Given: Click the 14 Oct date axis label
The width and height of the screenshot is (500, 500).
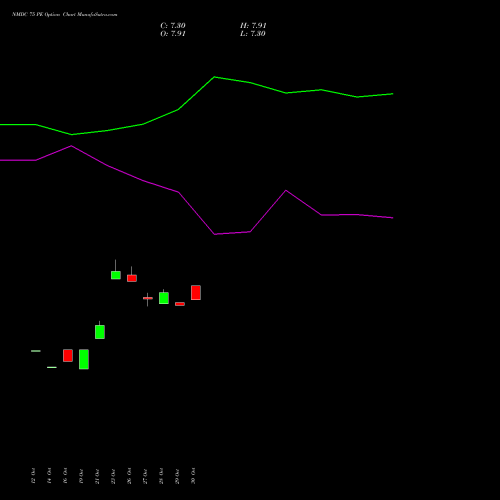Looking at the screenshot, I should 49,476.
